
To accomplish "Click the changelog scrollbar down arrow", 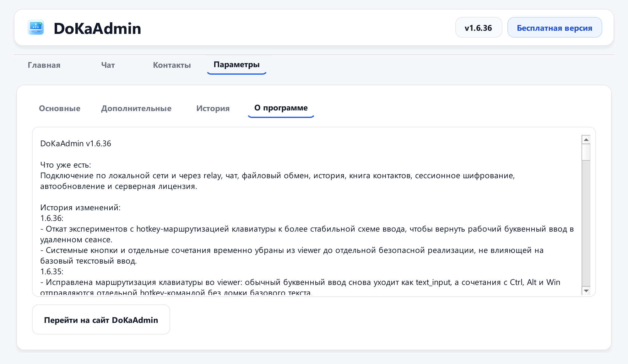I will click(586, 291).
